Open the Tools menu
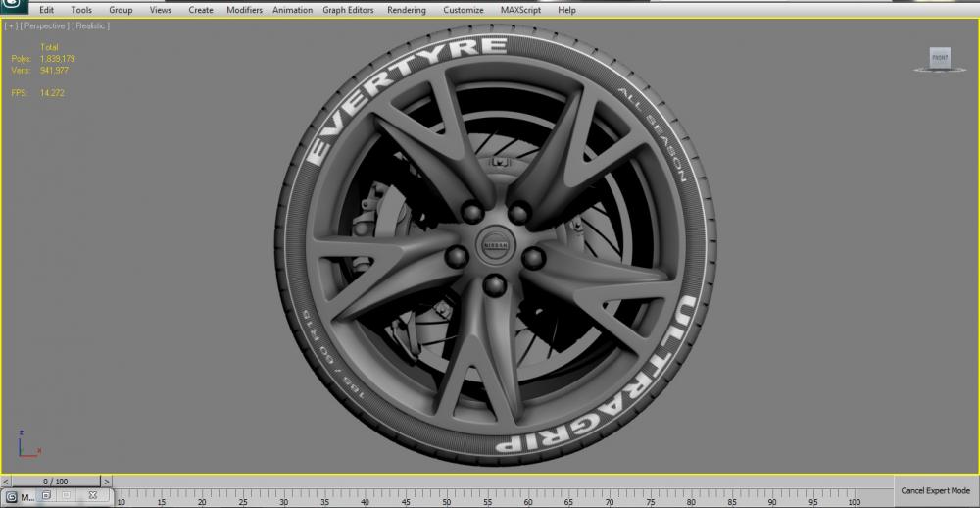This screenshot has height=508, width=980. click(81, 10)
